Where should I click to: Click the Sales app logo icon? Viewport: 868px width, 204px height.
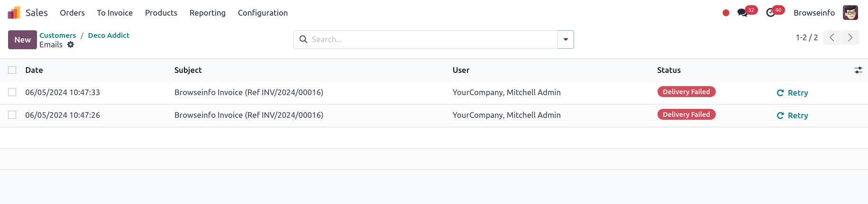[14, 13]
